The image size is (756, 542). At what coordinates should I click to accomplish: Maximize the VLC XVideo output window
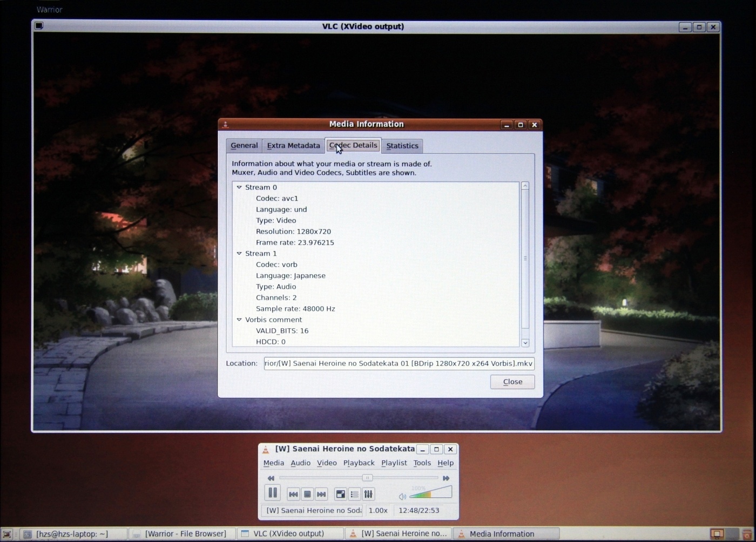pyautogui.click(x=699, y=26)
